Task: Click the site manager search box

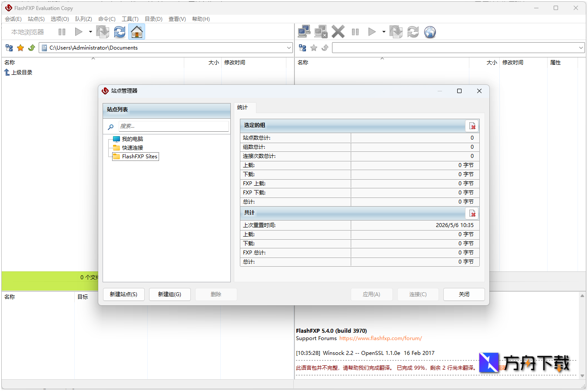Action: [173, 126]
